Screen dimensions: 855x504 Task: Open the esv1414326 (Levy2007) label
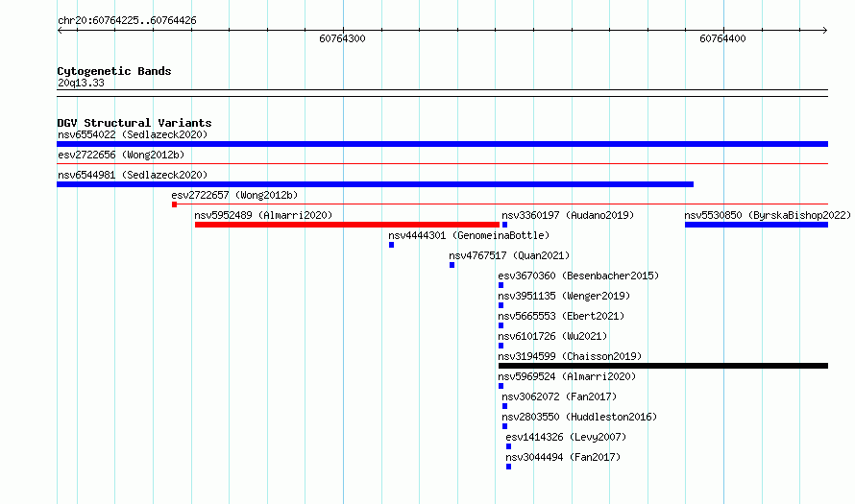(566, 437)
